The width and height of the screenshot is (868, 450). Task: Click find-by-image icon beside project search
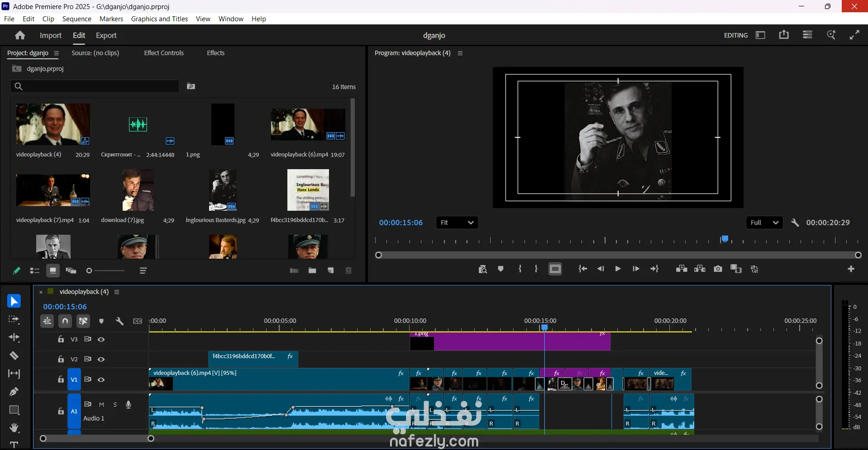click(191, 86)
